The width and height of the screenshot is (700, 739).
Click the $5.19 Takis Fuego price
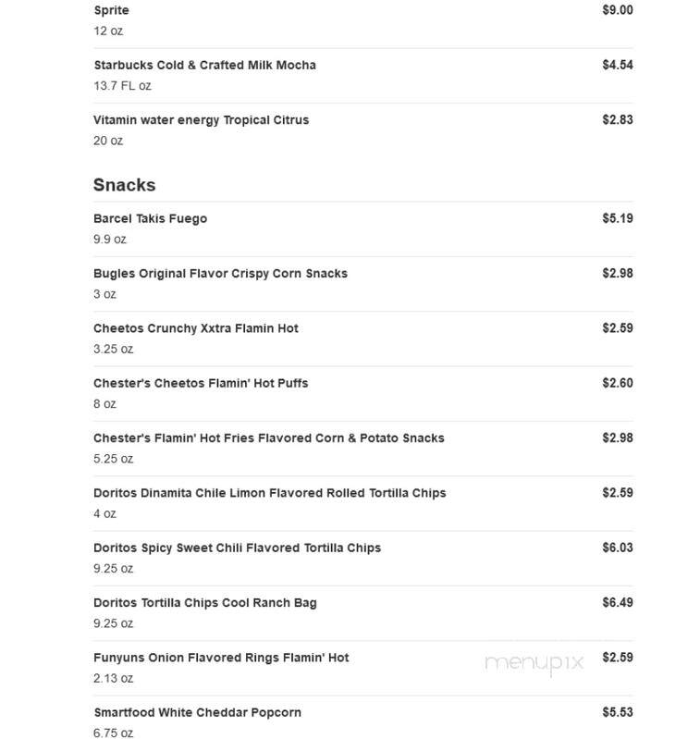click(x=618, y=218)
